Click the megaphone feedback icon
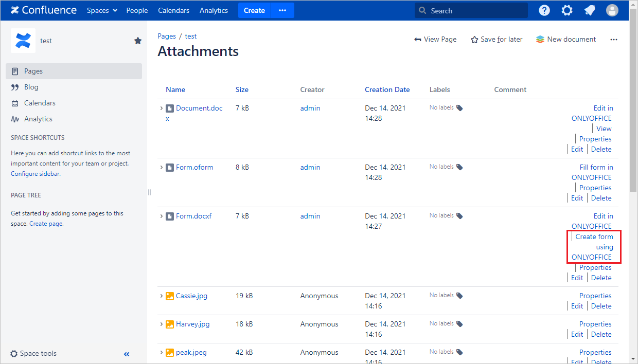Viewport: 638px width, 364px height. [589, 10]
